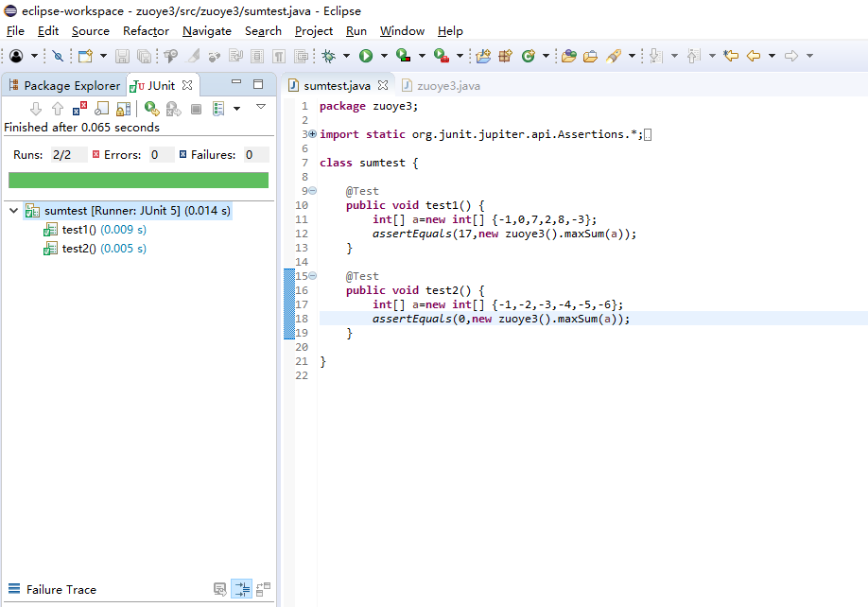The image size is (868, 607).
Task: Open the JUnit View Menu triangle
Action: 261,107
